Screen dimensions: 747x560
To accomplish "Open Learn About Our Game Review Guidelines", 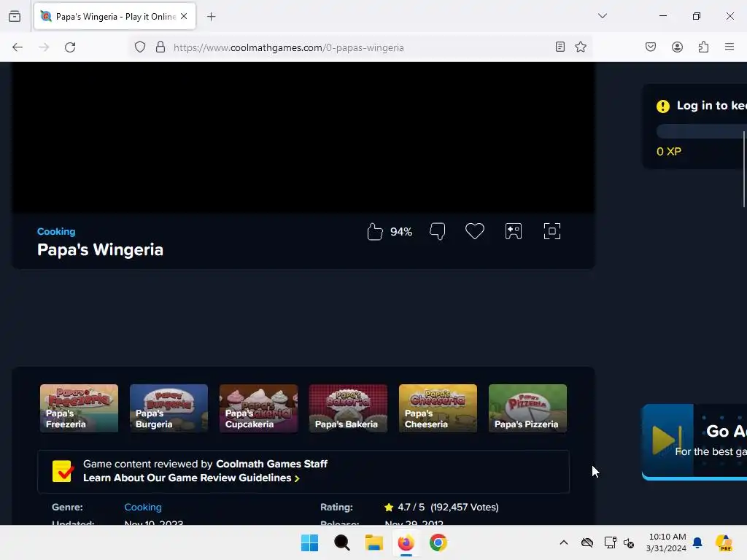I will point(191,478).
